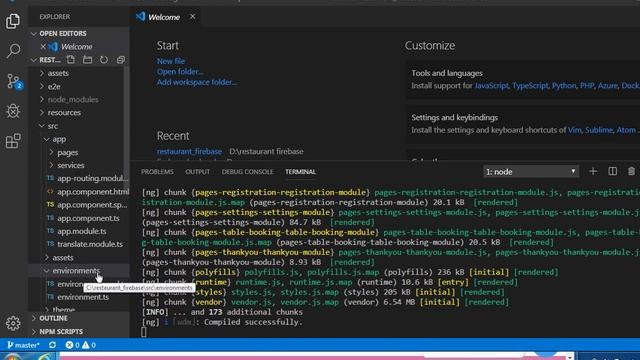Open the Manage gear at sidebar bottom
The height and width of the screenshot is (360, 640).
click(x=13, y=323)
